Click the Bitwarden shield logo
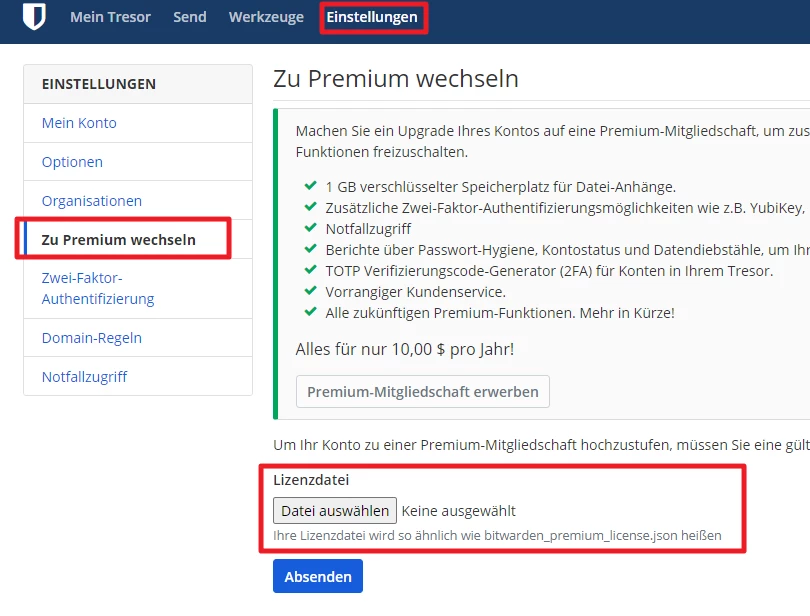 34,17
